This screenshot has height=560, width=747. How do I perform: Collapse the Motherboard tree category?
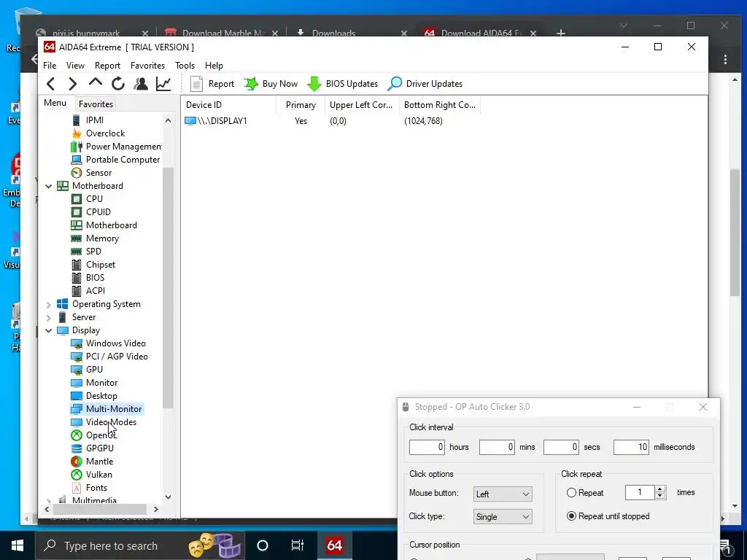coord(49,186)
